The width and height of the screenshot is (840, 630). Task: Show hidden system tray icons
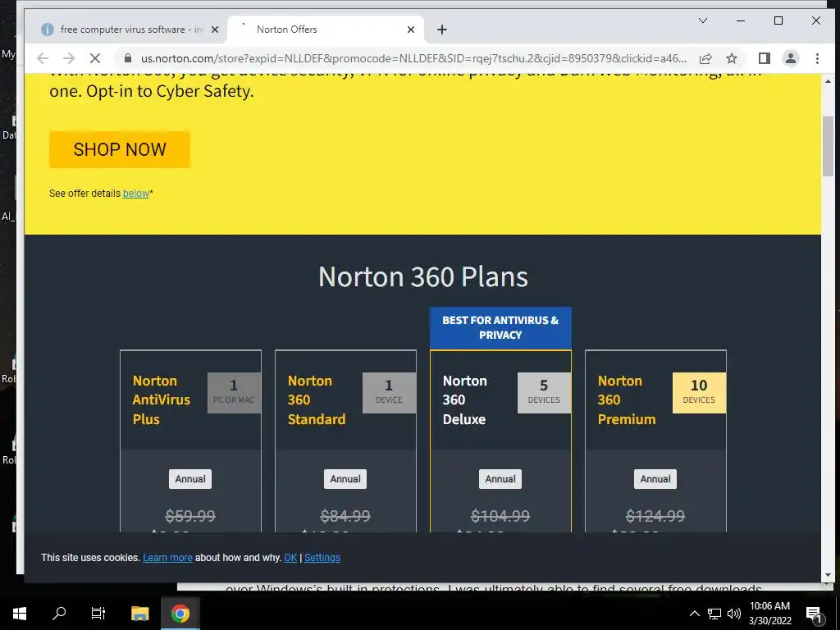[x=694, y=614]
